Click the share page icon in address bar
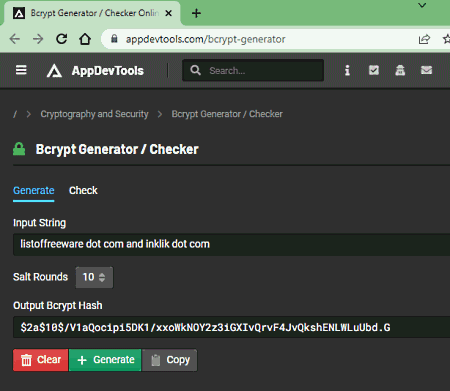Viewport: 450px width, 391px height. tap(424, 39)
